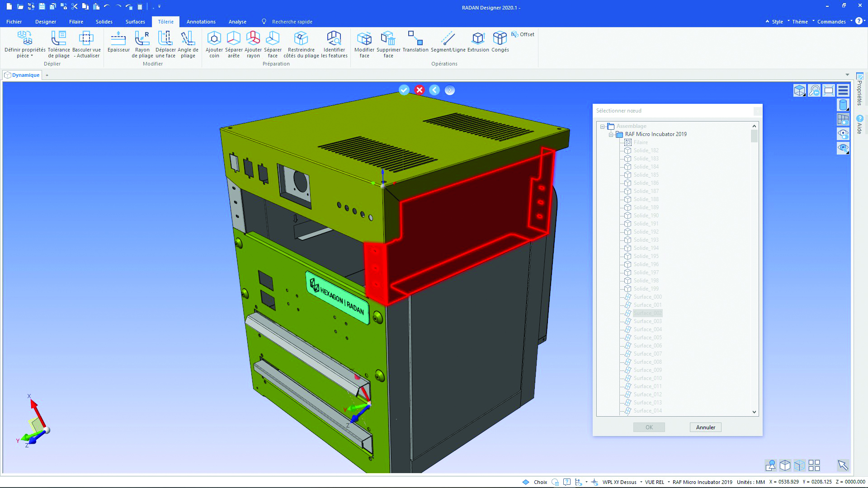Click the four-window layout icon
Screen dimensions: 868x488
[814, 465]
